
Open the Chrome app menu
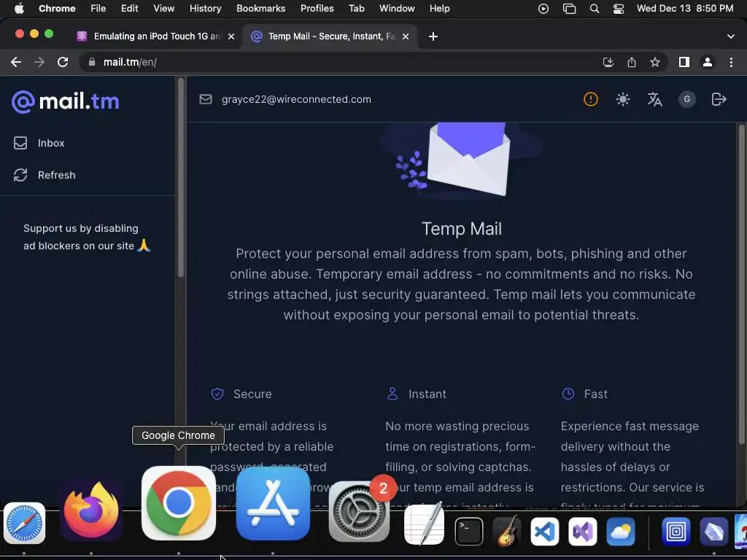(57, 8)
